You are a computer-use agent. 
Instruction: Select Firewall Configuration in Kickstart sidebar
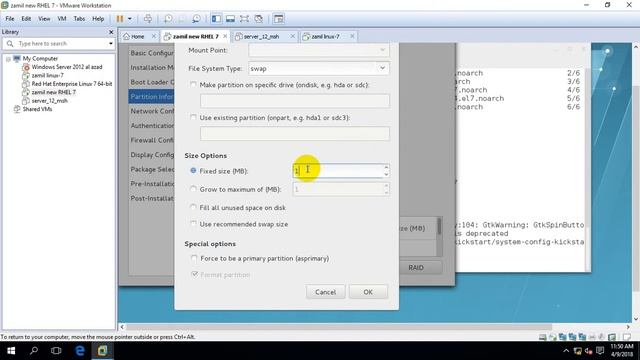[x=152, y=140]
